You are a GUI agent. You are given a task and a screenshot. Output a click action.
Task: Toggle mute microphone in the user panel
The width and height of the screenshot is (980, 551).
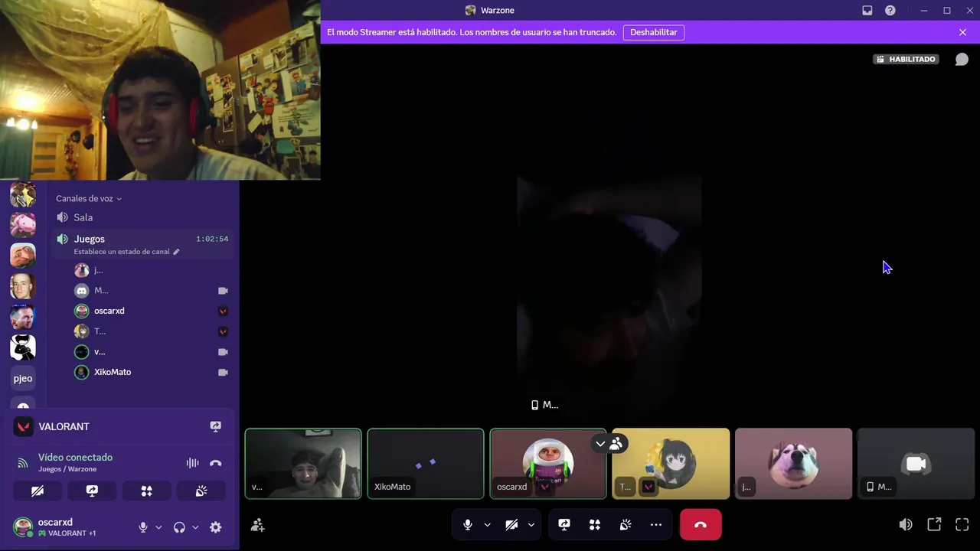pyautogui.click(x=143, y=527)
